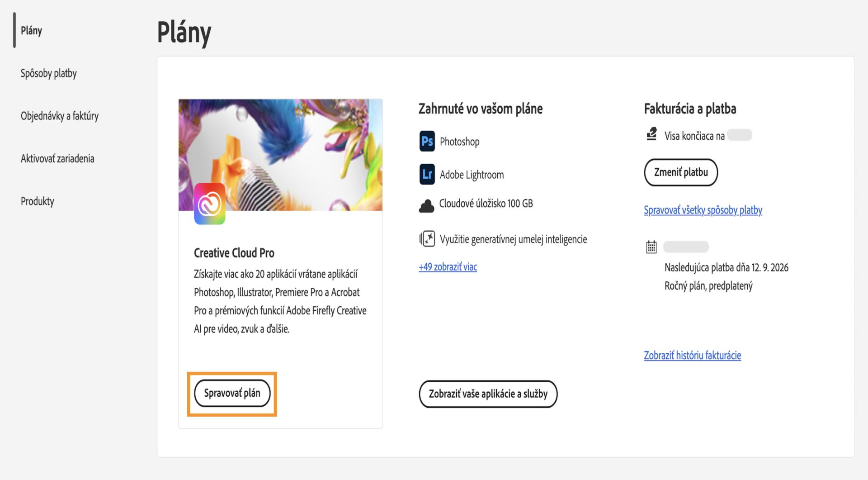Click the Zmeniť platbu button

click(681, 172)
